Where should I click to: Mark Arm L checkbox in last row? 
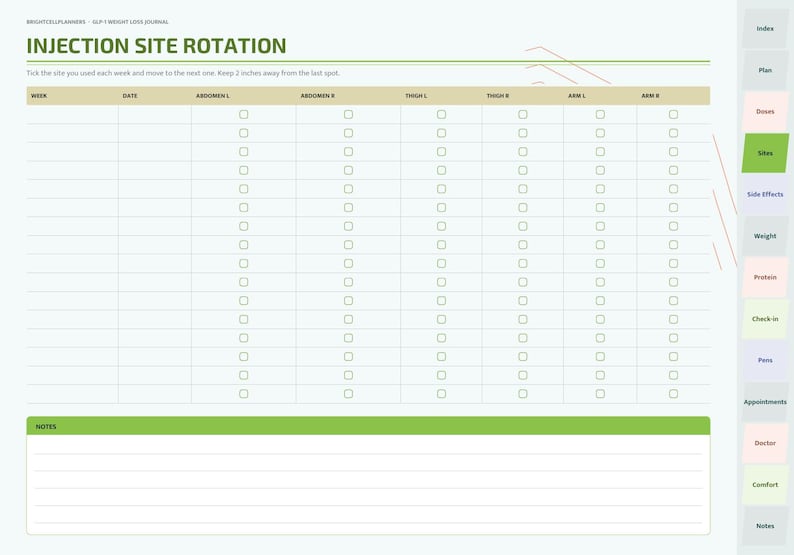pyautogui.click(x=600, y=394)
